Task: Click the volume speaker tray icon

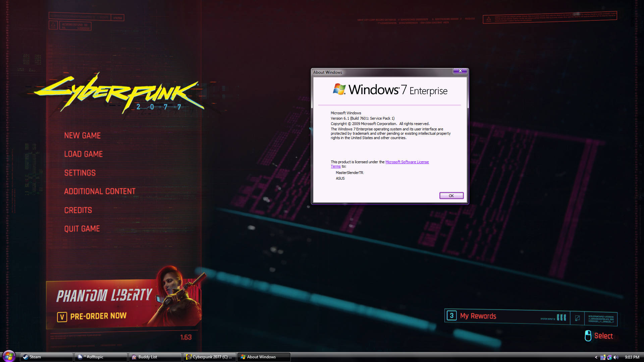Action: (x=616, y=357)
